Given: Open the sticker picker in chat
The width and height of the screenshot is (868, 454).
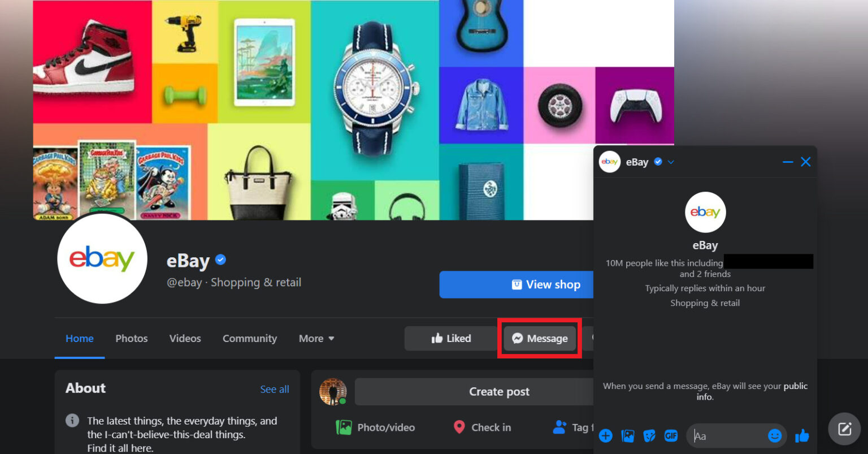Looking at the screenshot, I should pyautogui.click(x=649, y=435).
